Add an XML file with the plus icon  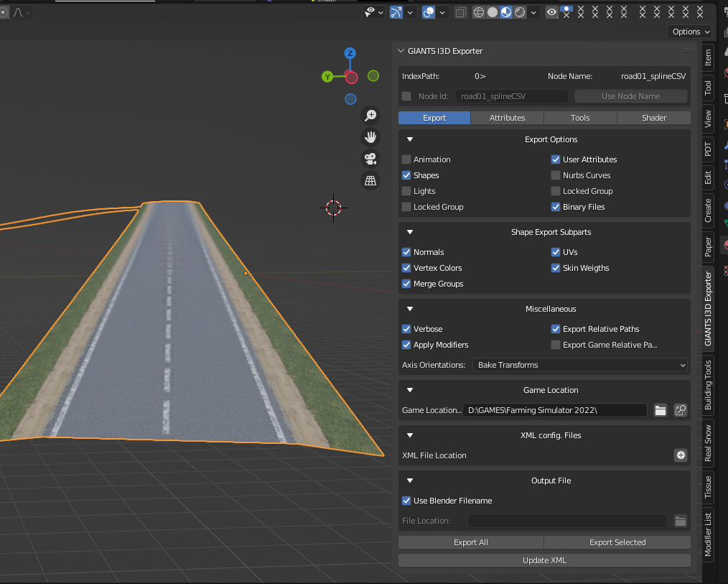[680, 455]
